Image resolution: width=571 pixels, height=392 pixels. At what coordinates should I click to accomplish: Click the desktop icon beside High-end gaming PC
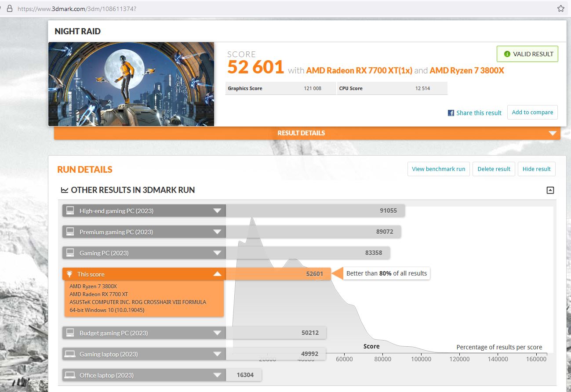(x=69, y=211)
